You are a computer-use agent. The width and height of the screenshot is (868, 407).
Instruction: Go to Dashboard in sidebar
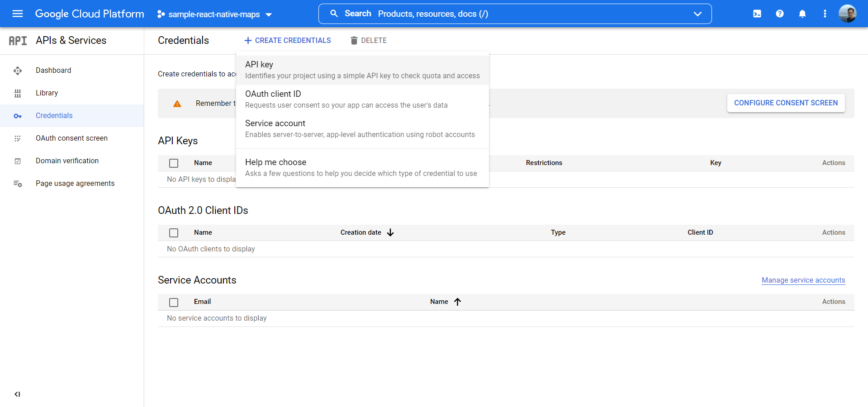(x=72, y=71)
